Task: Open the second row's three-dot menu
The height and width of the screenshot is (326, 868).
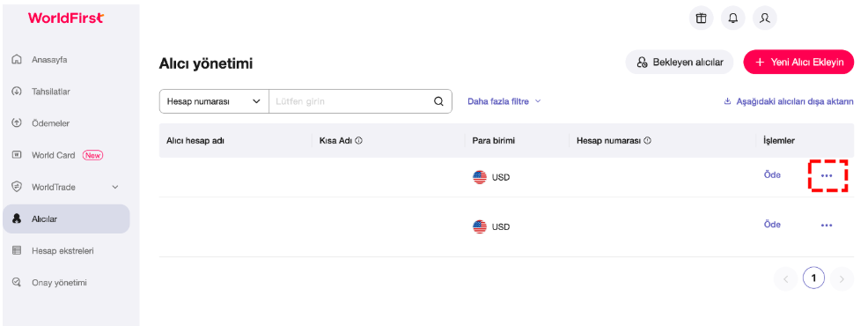Action: point(827,225)
